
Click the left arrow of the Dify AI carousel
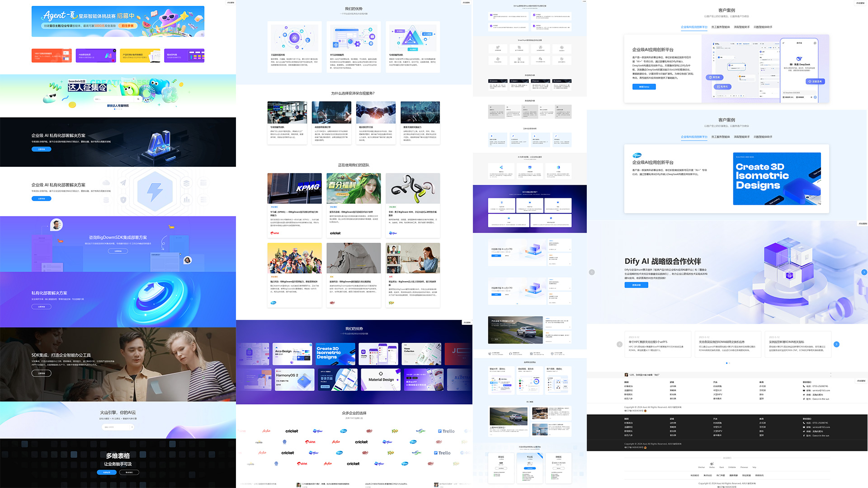coord(591,272)
